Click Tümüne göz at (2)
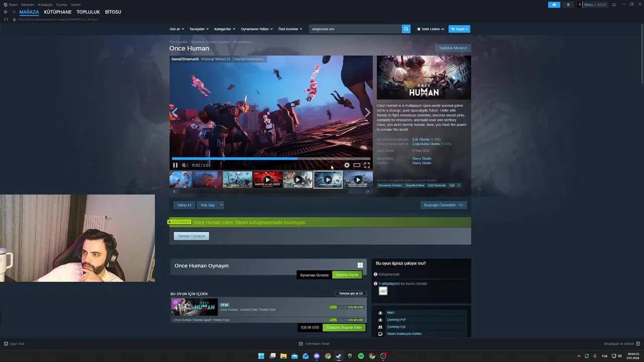Screen dimensions: 644x362 click(351, 293)
